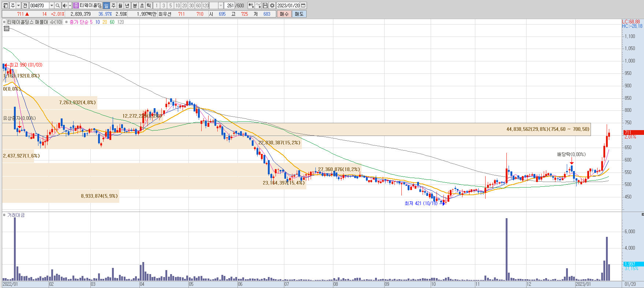
Task: Switch to minute (분) chart period
Action: pos(135,5)
